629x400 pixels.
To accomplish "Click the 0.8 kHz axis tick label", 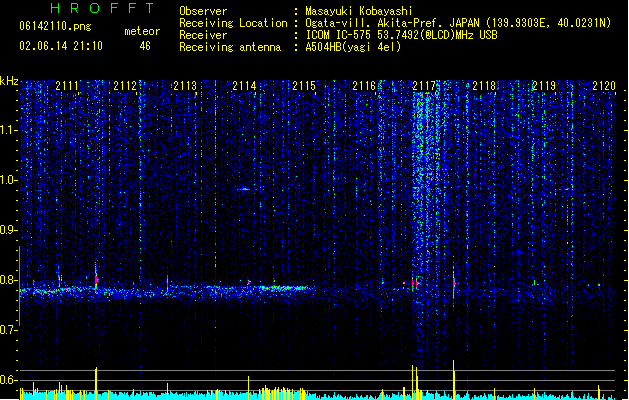I will pyautogui.click(x=8, y=280).
